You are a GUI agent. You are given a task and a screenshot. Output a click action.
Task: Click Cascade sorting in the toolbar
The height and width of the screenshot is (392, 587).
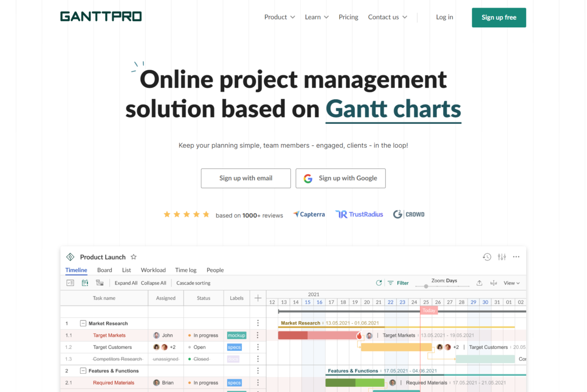point(193,283)
